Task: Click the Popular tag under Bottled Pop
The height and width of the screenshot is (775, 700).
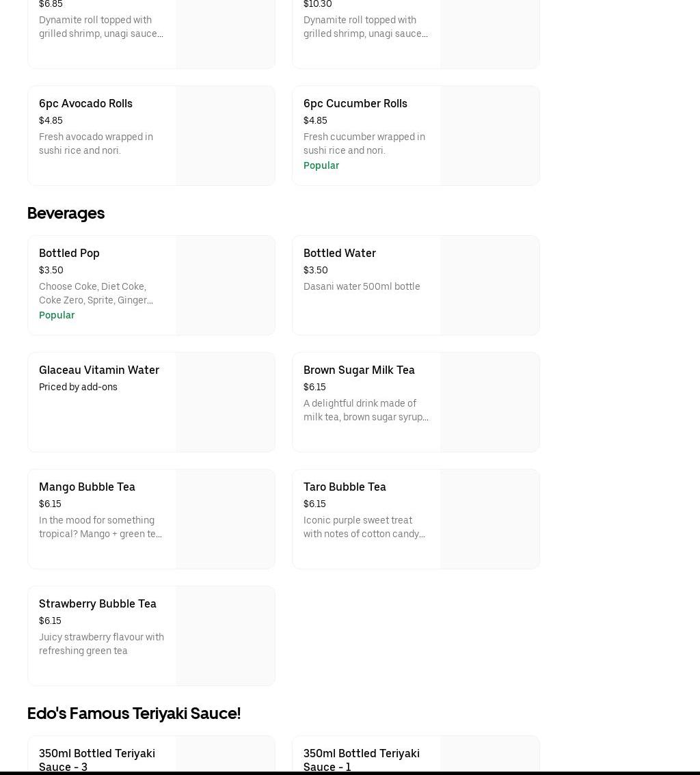Action: click(57, 316)
